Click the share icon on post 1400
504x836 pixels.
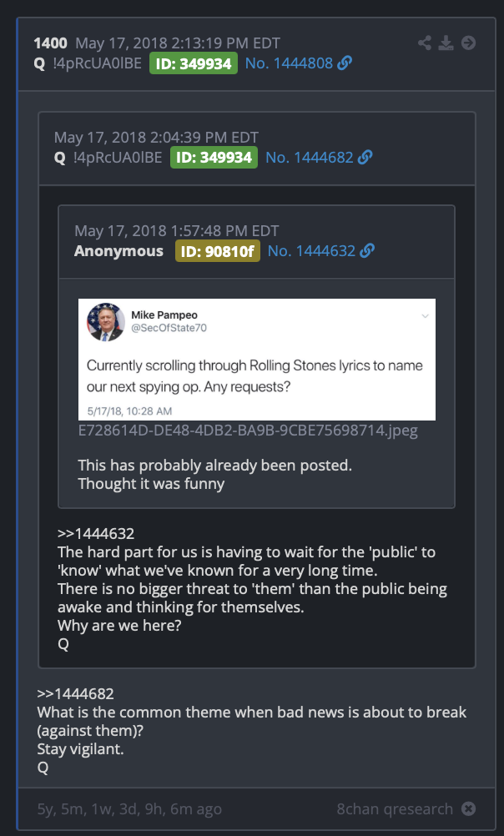[x=425, y=43]
